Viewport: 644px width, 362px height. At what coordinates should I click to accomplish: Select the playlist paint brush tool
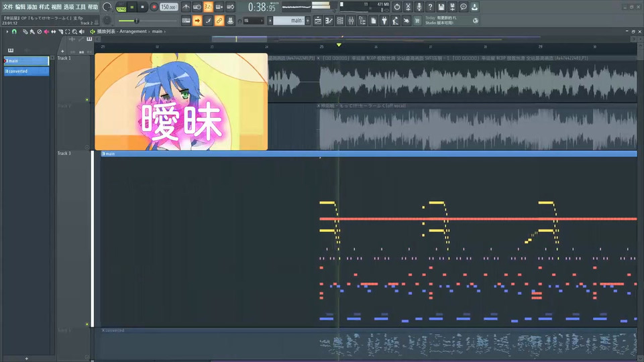(x=32, y=32)
